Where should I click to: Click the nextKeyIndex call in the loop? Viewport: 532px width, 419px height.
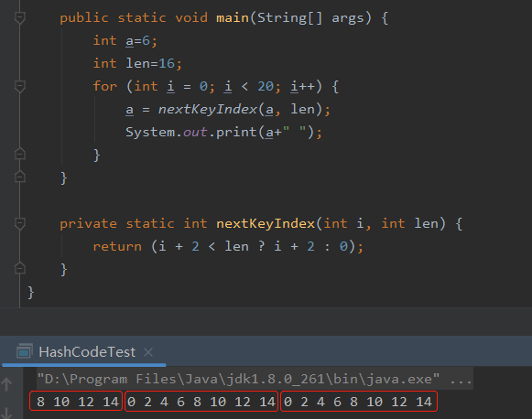[207, 109]
